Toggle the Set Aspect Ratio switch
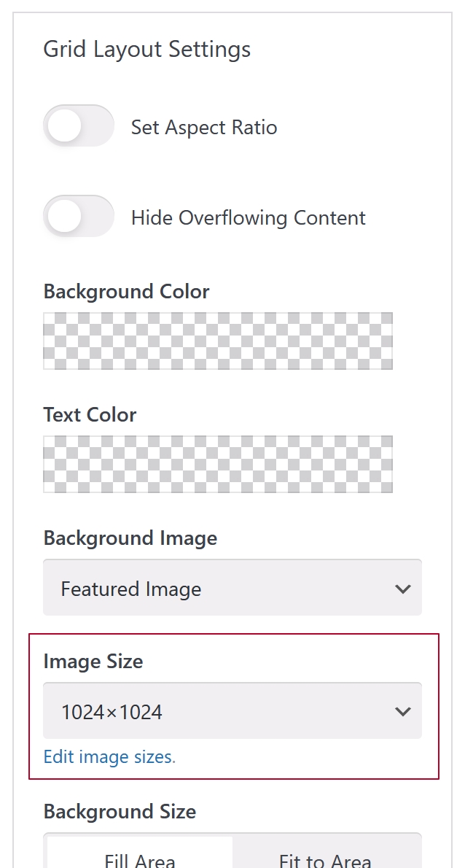 pos(79,126)
